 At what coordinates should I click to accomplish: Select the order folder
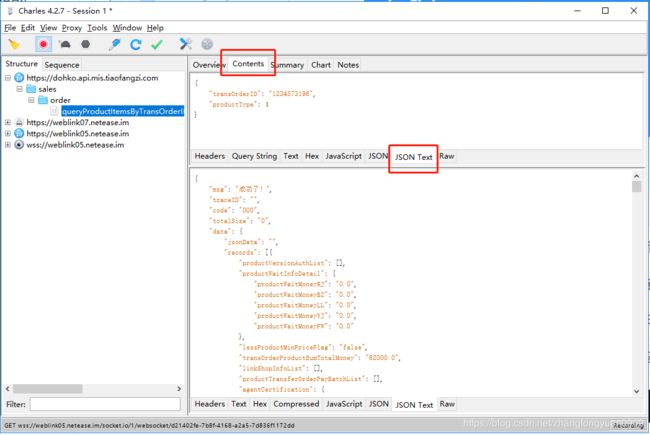61,100
